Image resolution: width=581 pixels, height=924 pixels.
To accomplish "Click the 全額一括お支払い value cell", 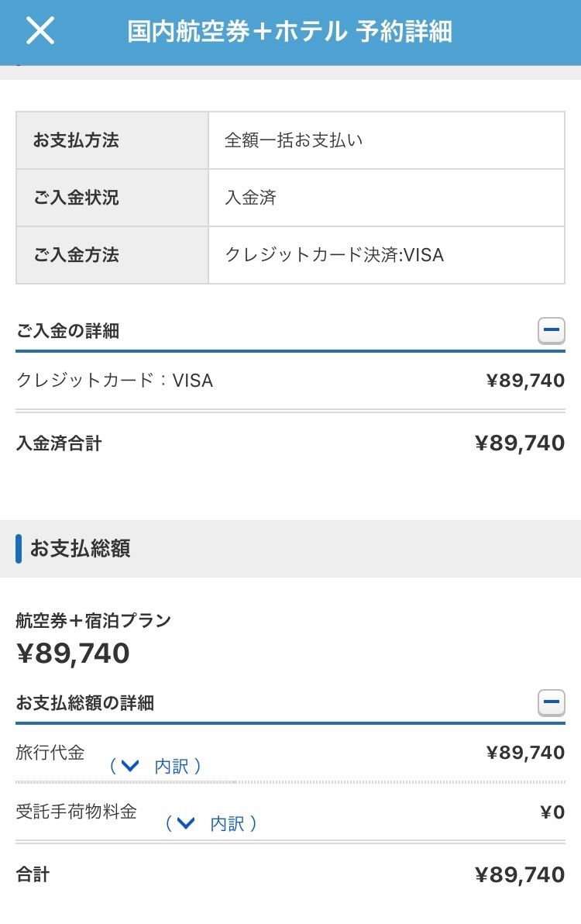I will [x=386, y=140].
